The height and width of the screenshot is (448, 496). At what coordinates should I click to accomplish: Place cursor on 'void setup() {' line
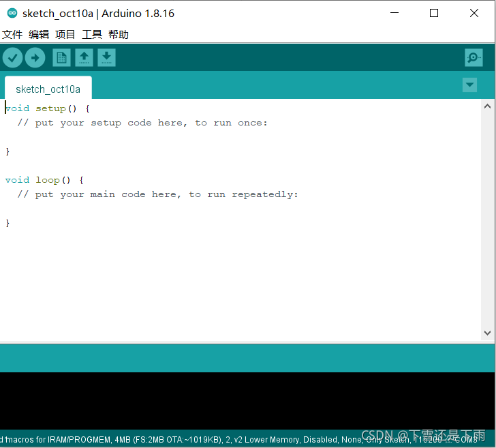[x=48, y=108]
